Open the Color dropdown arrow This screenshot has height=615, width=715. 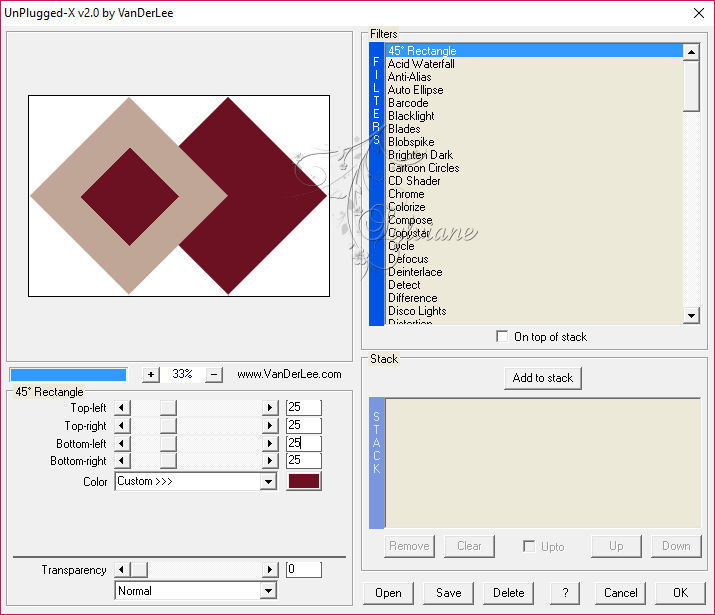pyautogui.click(x=269, y=481)
